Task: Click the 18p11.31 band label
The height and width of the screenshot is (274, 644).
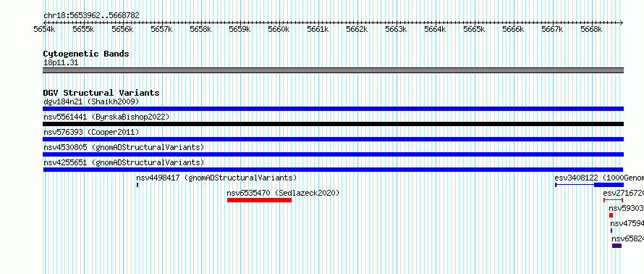Action: click(x=61, y=63)
